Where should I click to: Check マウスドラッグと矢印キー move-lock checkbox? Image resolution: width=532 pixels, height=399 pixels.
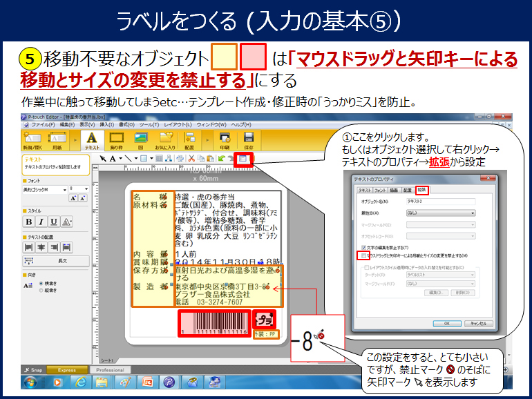[363, 255]
